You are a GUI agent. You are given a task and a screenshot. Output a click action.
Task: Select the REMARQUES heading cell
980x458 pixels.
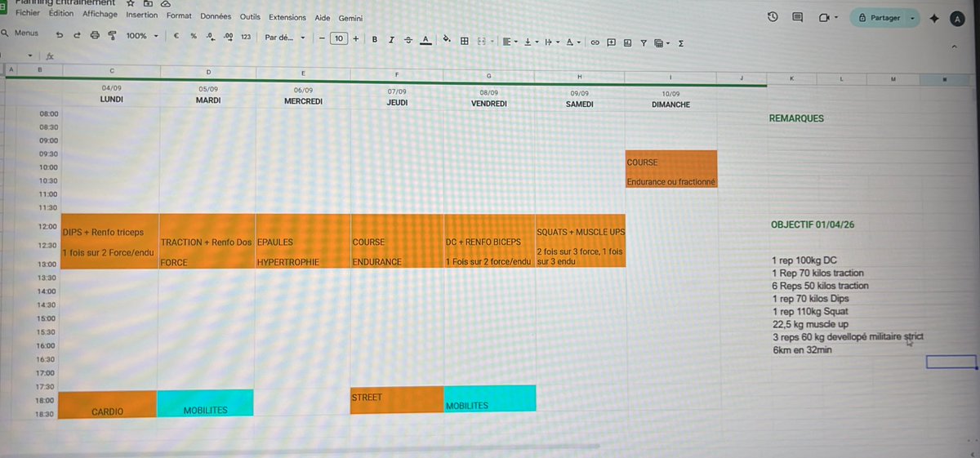click(796, 118)
